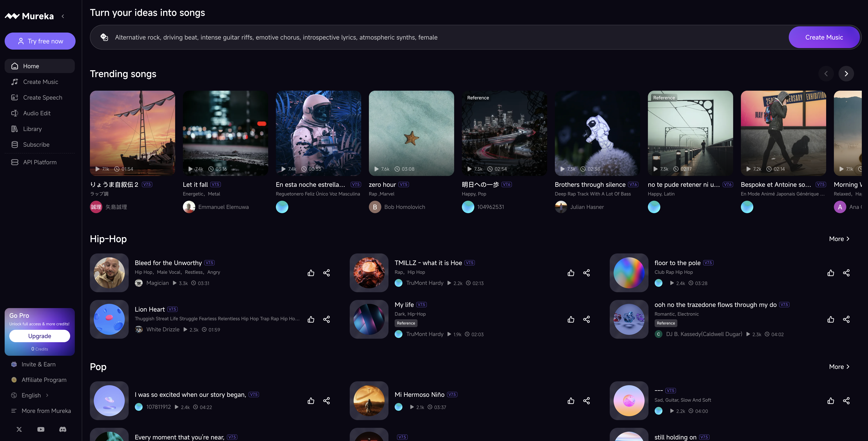Like the song Mi Hermoso Niño
868x441 pixels.
coord(570,401)
